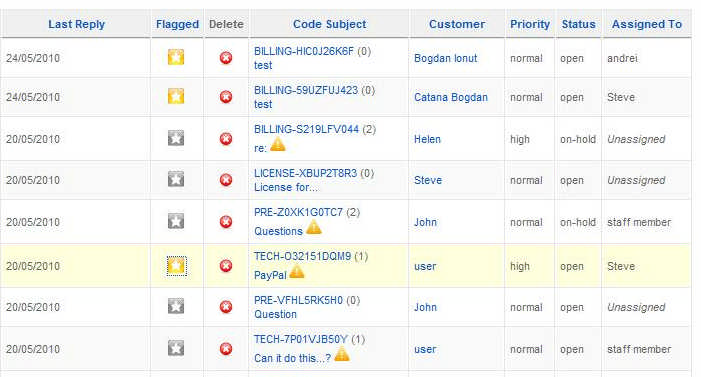Viewport: 701px width, 377px height.
Task: Delete the PRE-Z0XK1G0TC7 ticket
Action: pyautogui.click(x=226, y=222)
